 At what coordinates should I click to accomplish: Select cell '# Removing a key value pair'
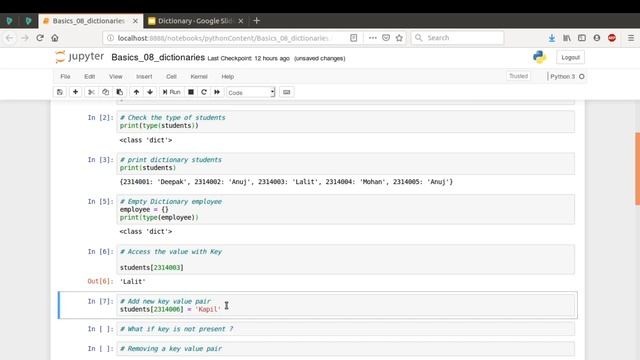coord(345,349)
